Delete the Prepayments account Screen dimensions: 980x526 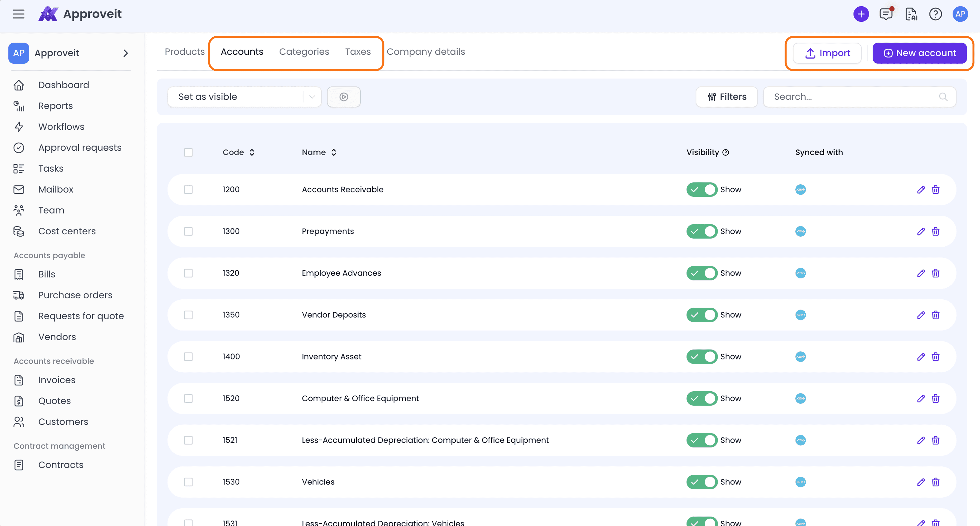pos(935,231)
